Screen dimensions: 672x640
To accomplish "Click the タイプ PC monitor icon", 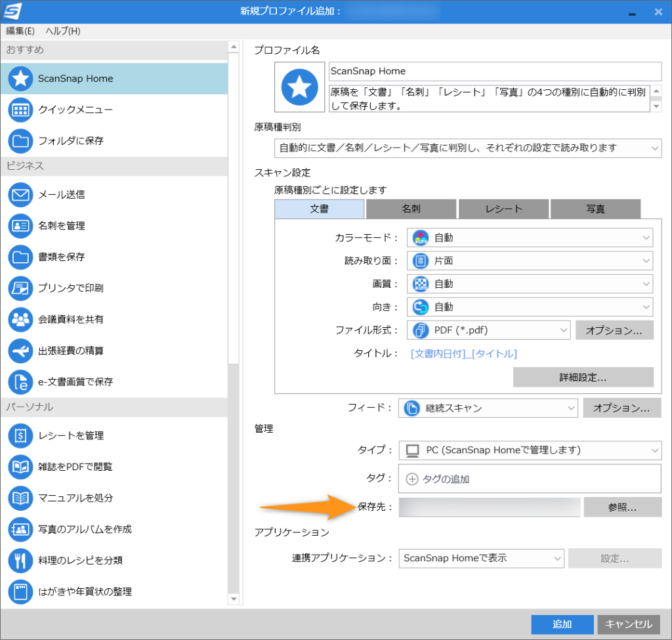I will 413,450.
